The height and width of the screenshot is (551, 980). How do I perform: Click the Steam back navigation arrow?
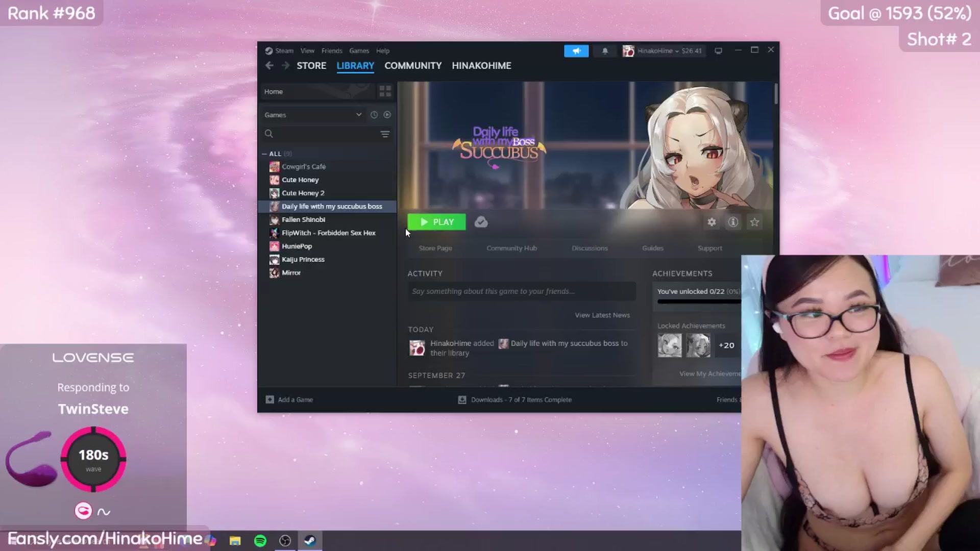coord(269,65)
